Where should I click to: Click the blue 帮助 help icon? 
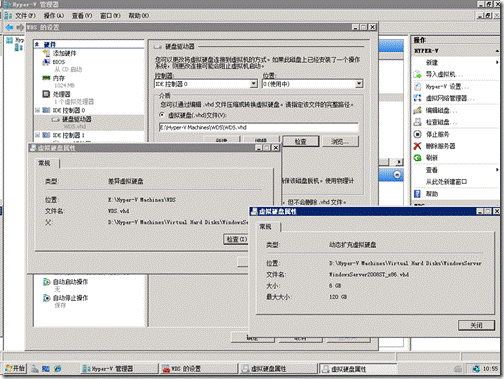[x=417, y=194]
